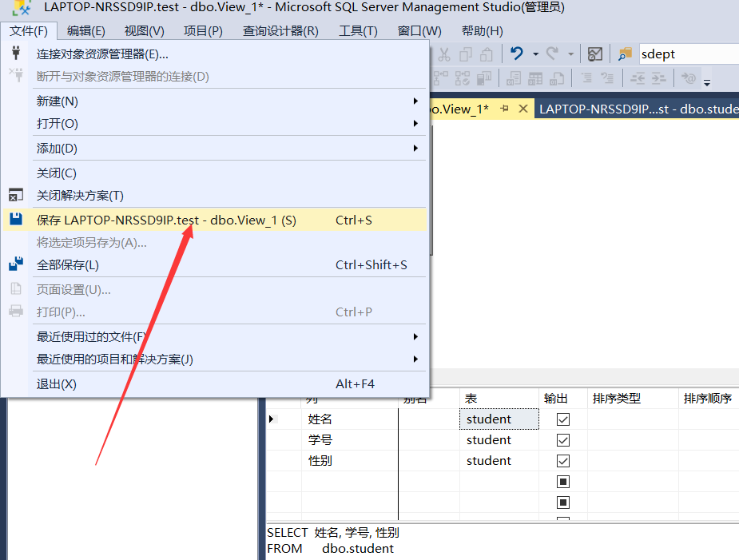Click the comment-out lines toolbar icon
The image size is (739, 560).
pos(586,77)
